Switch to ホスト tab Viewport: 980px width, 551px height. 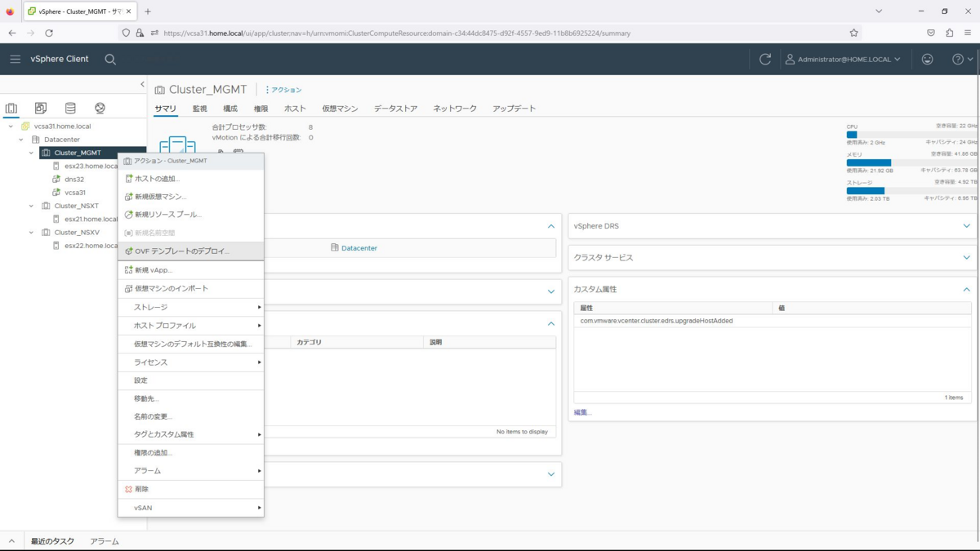295,109
